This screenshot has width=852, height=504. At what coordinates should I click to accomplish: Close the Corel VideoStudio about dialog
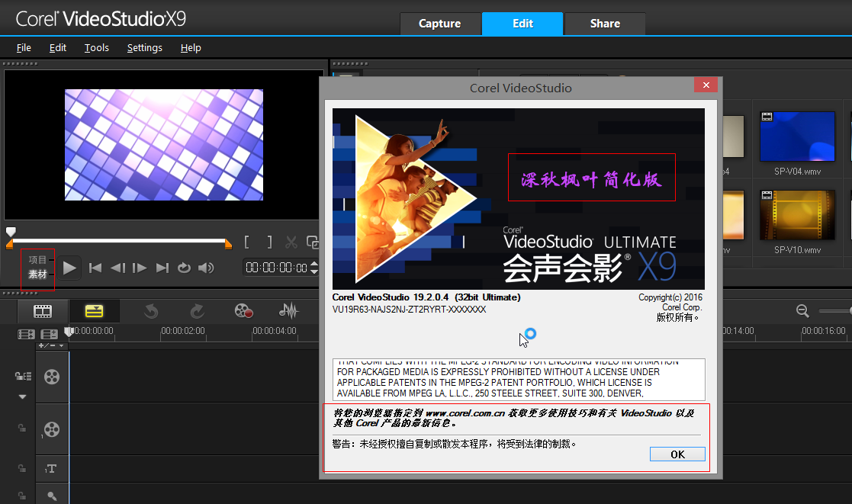tap(706, 85)
